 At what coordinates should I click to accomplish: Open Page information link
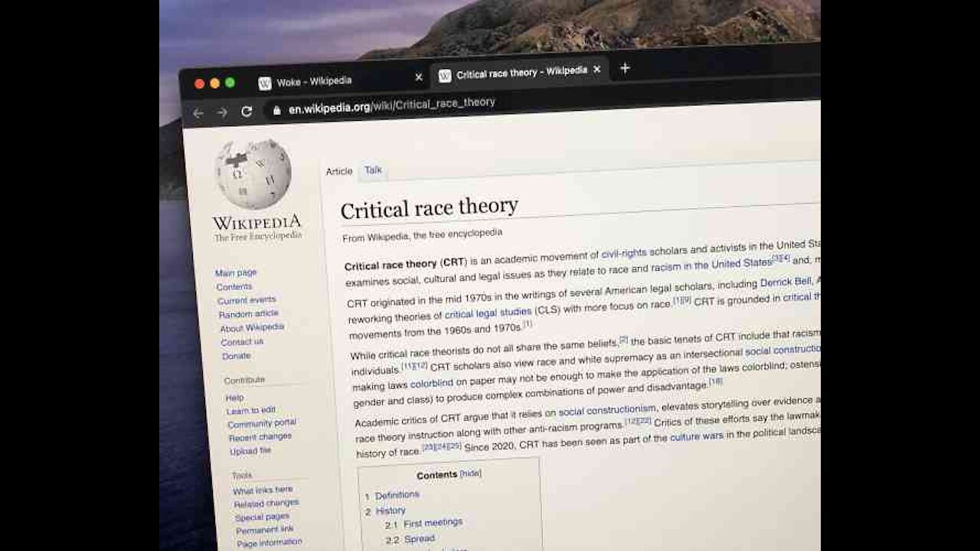269,543
